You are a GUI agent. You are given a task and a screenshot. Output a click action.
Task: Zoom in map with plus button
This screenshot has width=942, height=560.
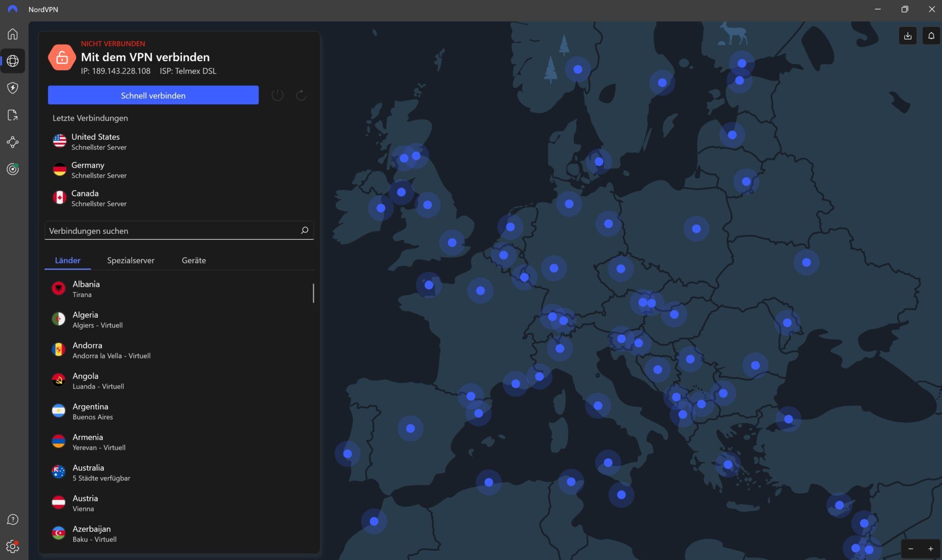coord(931,549)
